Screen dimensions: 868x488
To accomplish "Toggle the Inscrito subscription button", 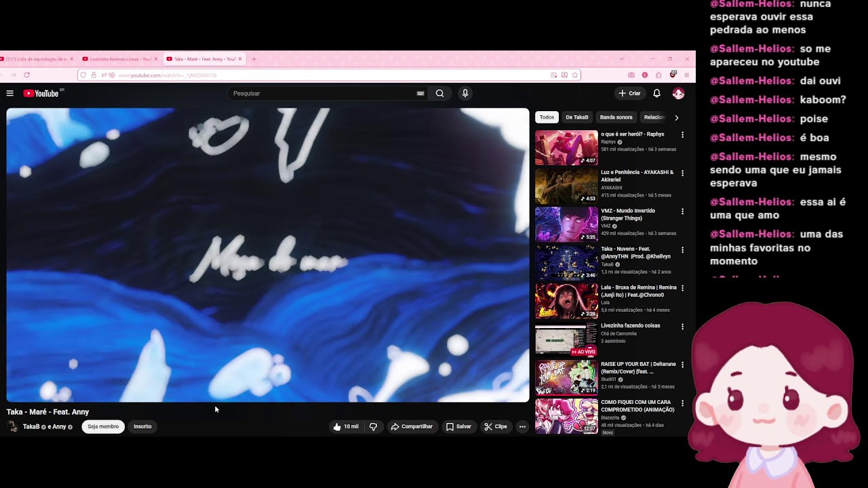I will (x=142, y=426).
